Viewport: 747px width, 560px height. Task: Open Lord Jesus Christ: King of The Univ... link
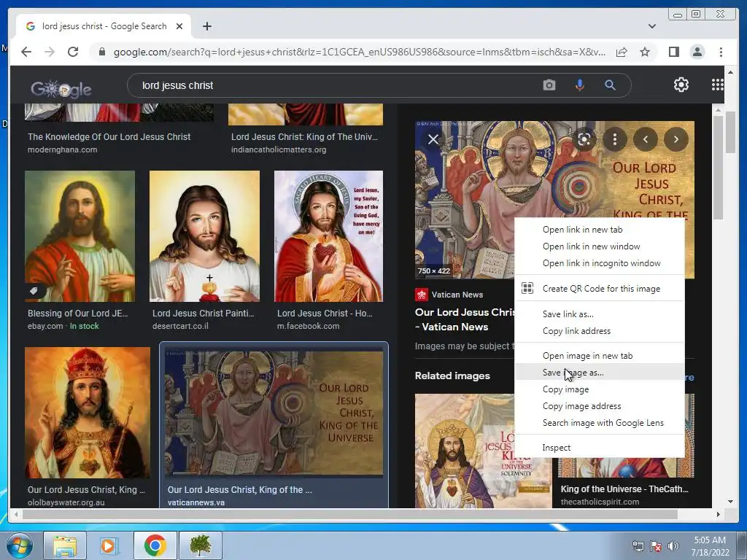304,136
